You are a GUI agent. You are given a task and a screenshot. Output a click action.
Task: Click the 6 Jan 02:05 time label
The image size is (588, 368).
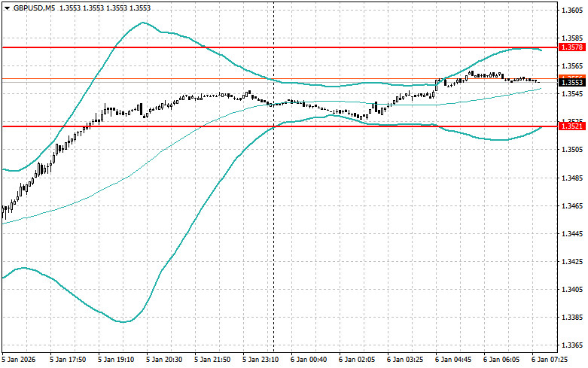[x=357, y=360]
